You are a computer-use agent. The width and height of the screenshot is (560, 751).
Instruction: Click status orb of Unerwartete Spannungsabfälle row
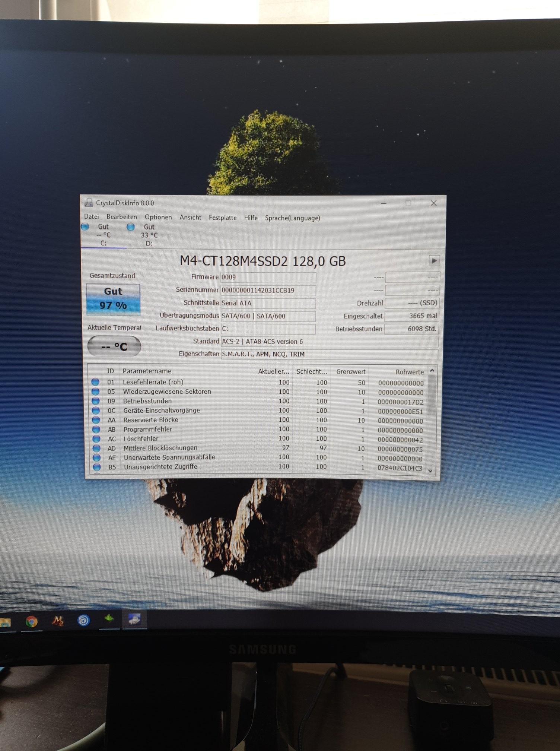(x=97, y=457)
